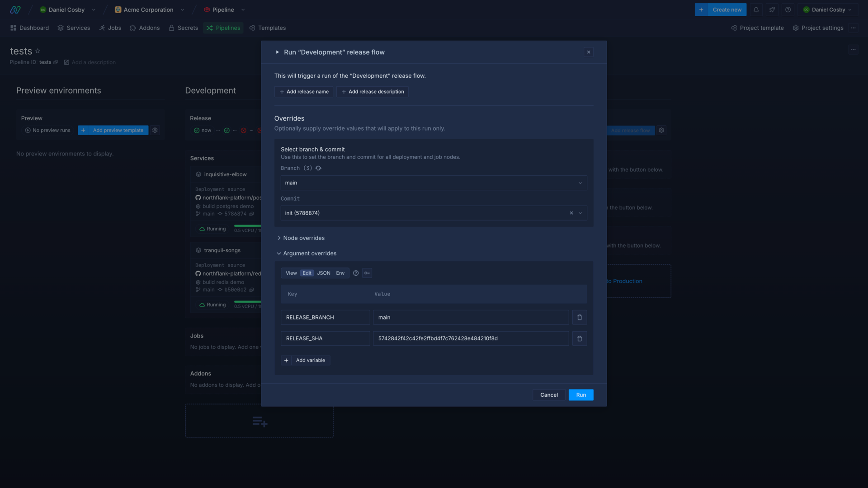Image resolution: width=868 pixels, height=488 pixels.
Task: Go to the Dashboard tab
Action: point(29,28)
